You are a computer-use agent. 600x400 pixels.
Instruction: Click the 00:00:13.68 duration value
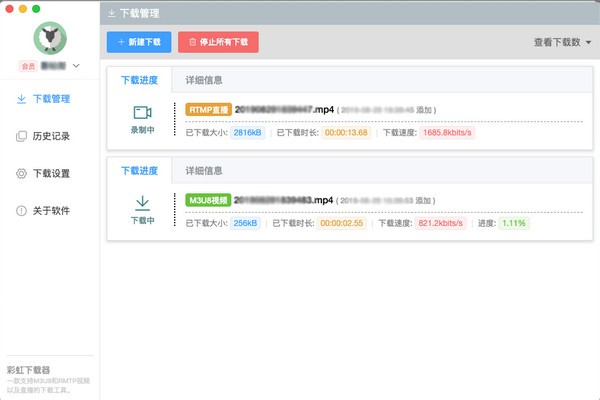pyautogui.click(x=346, y=132)
